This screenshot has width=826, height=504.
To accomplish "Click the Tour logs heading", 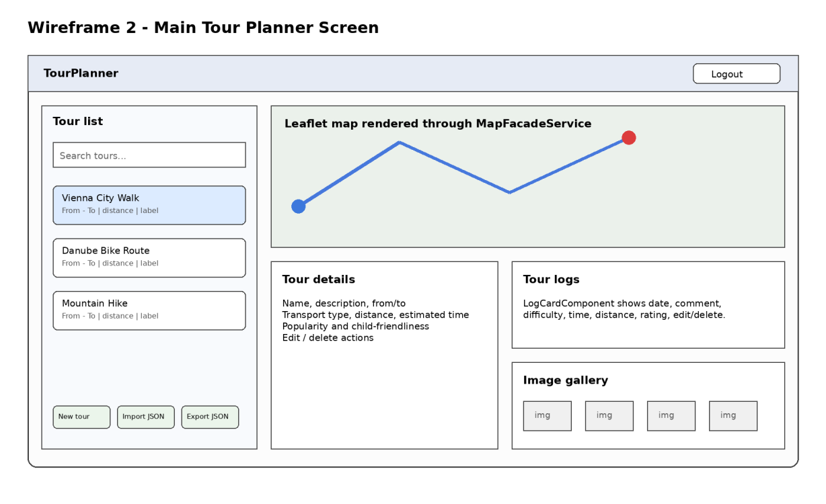I will point(552,280).
